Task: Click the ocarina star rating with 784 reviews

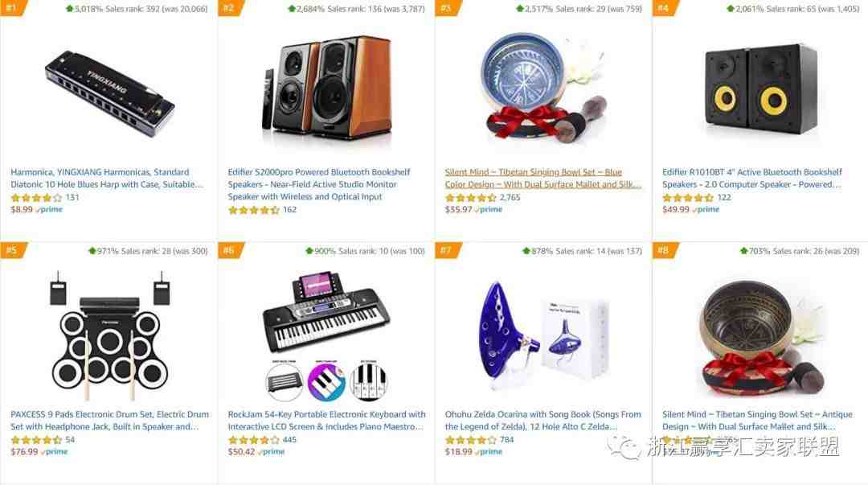Action: [470, 439]
